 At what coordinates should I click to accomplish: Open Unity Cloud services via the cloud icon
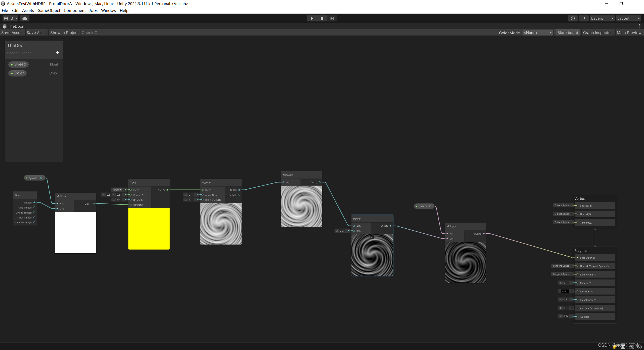tap(24, 18)
